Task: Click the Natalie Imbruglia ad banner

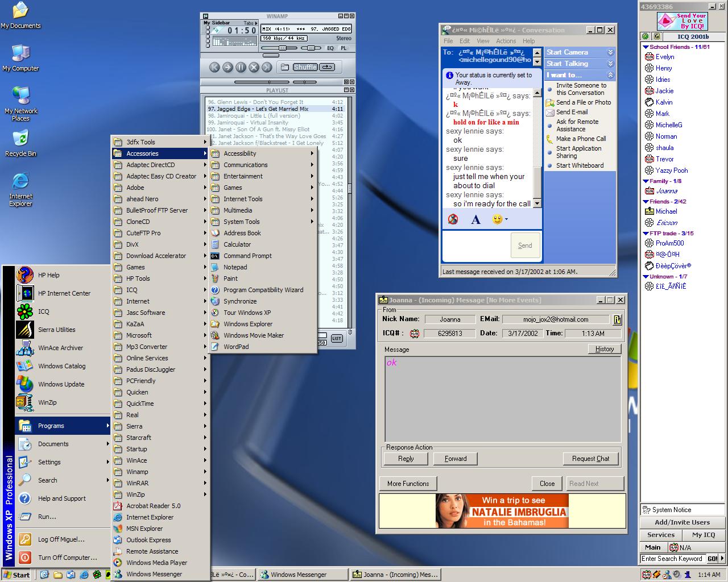Action: click(x=502, y=511)
